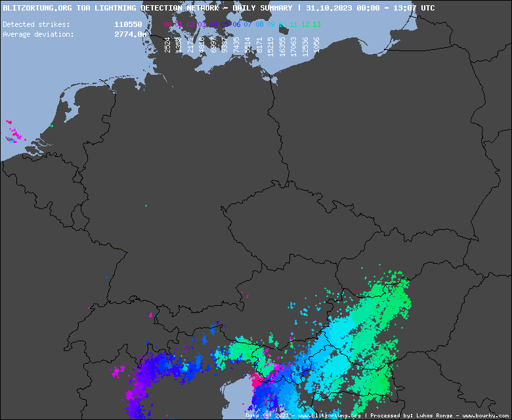The image size is (512, 420).
Task: Click the Detected strikes label
Action: coord(36,24)
